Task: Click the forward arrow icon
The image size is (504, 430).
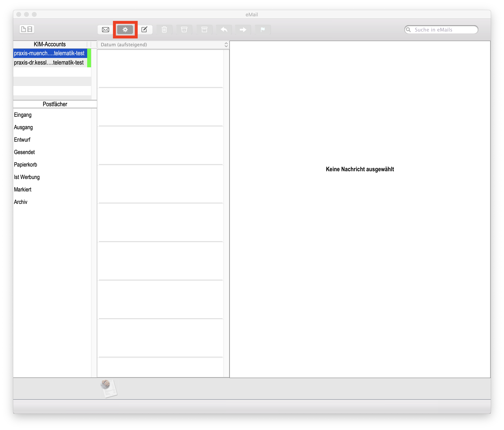Action: [243, 30]
